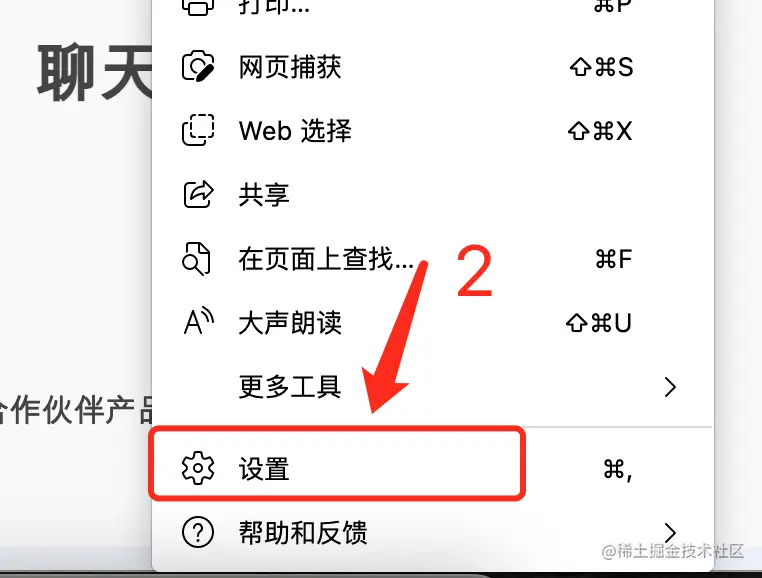Screen dimensions: 762x578
Task: Expand the 帮助和反馈 submenu chevron
Action: tap(670, 533)
